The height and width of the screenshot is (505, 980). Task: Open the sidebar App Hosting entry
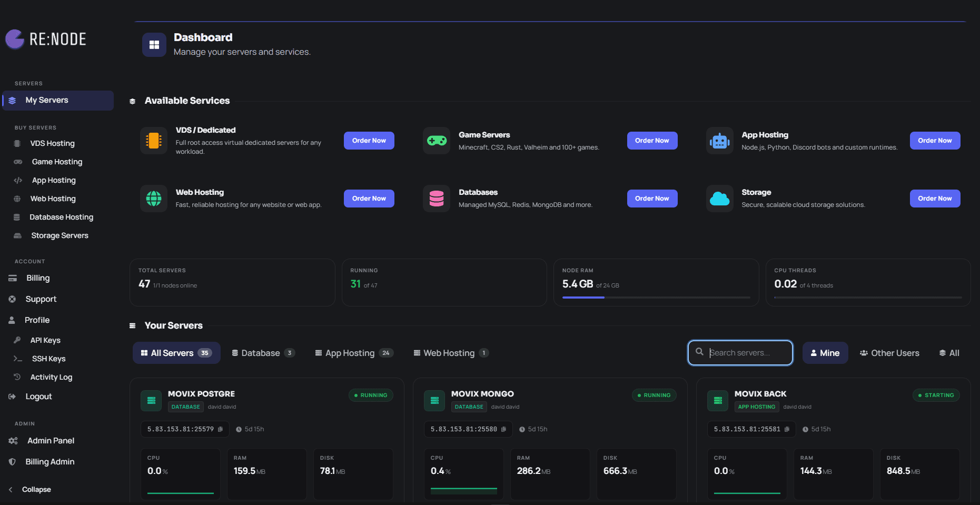coord(54,180)
